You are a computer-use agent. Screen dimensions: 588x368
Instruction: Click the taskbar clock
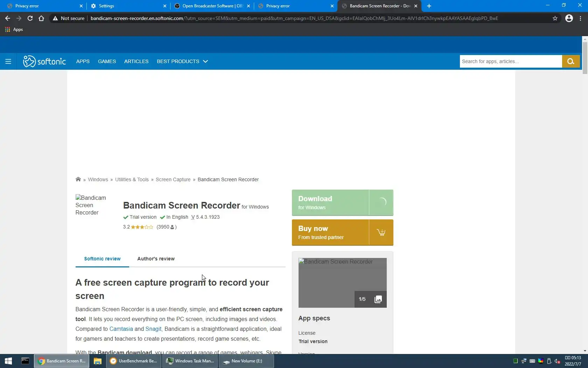coord(573,361)
